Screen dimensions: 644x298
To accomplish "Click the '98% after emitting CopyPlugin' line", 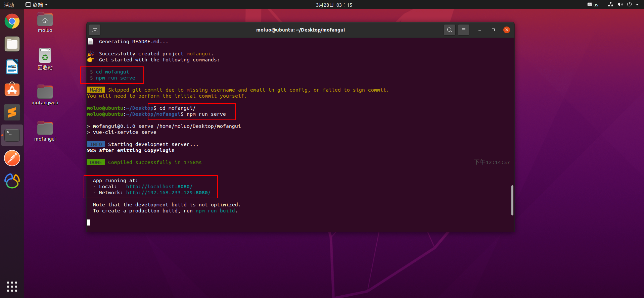I will [131, 150].
